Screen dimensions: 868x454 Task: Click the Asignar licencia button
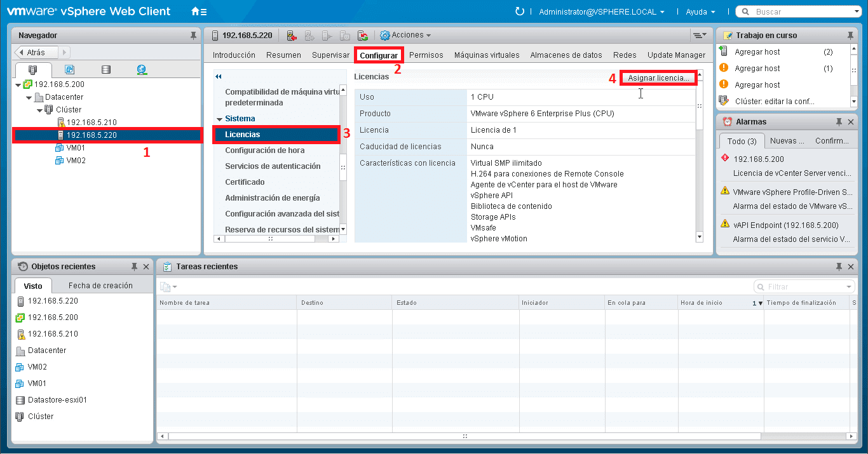[658, 77]
